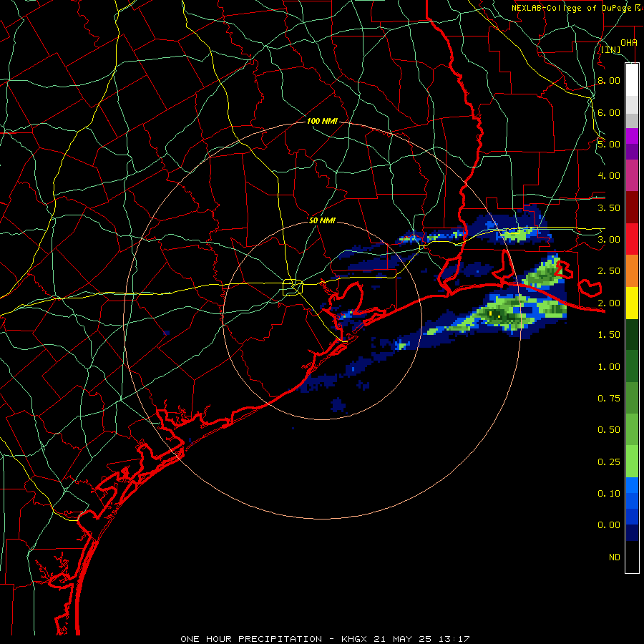Click the OHA product label

629,42
